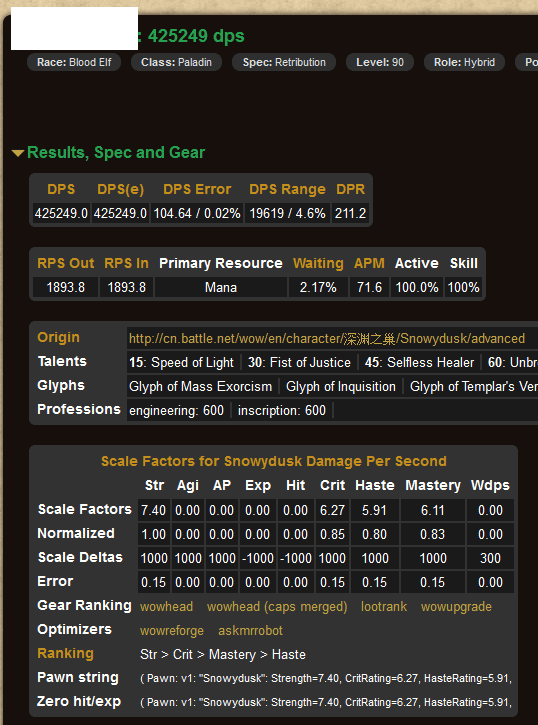Image resolution: width=538 pixels, height=725 pixels.
Task: Click the Waiting column header
Action: click(x=318, y=263)
